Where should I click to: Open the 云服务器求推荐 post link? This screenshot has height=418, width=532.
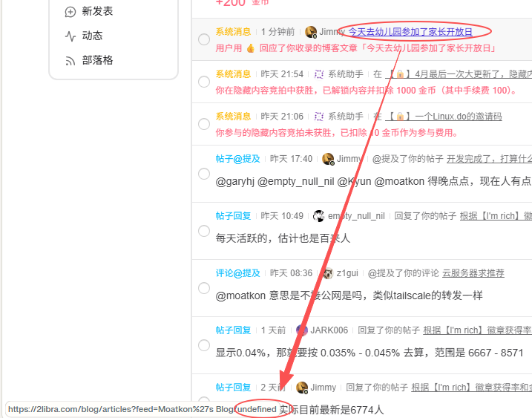pyautogui.click(x=473, y=273)
